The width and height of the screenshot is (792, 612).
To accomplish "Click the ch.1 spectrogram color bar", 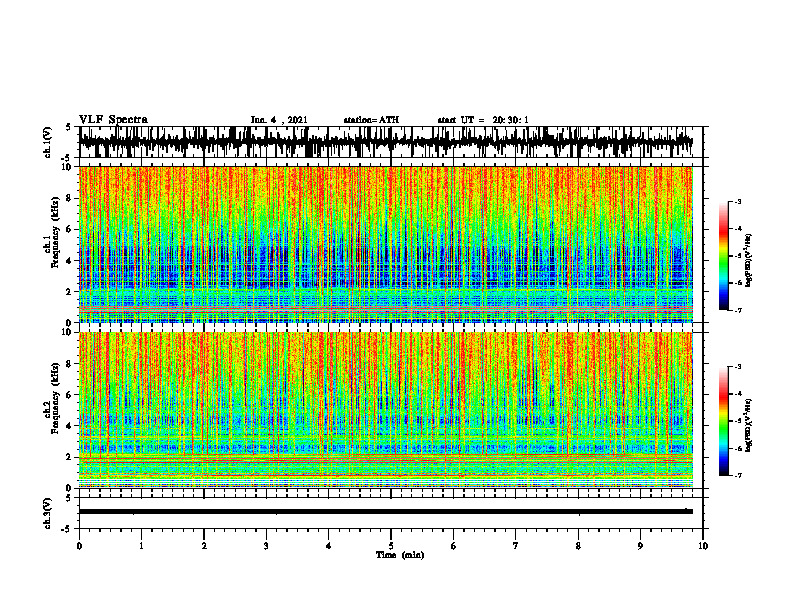I will 723,256.
